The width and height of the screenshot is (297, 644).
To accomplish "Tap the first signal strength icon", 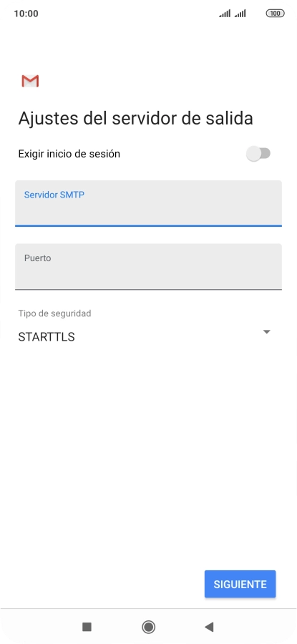I will click(225, 14).
